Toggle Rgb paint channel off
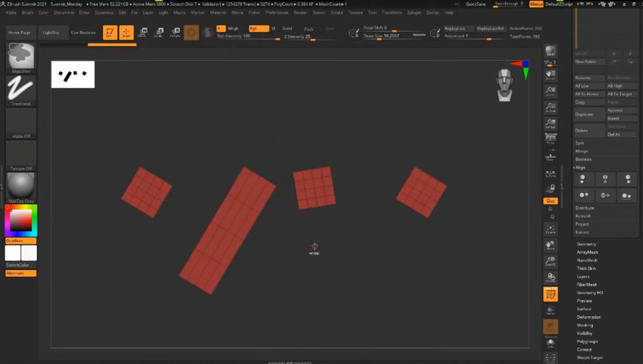 tap(258, 28)
